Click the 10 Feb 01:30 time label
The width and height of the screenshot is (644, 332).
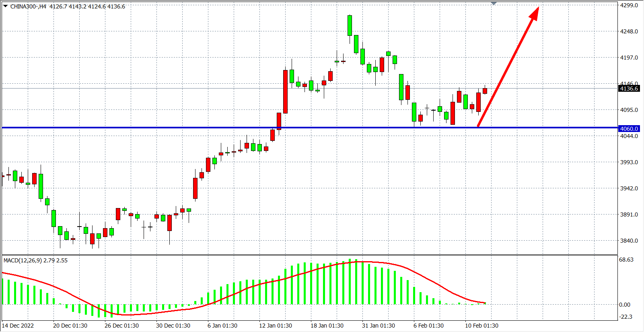pyautogui.click(x=481, y=326)
